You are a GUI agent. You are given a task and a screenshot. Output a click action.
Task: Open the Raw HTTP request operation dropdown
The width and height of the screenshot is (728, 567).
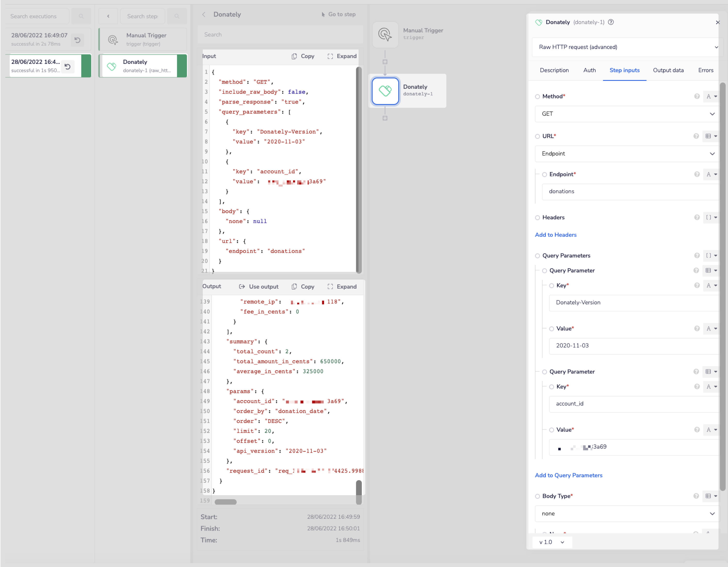(626, 47)
